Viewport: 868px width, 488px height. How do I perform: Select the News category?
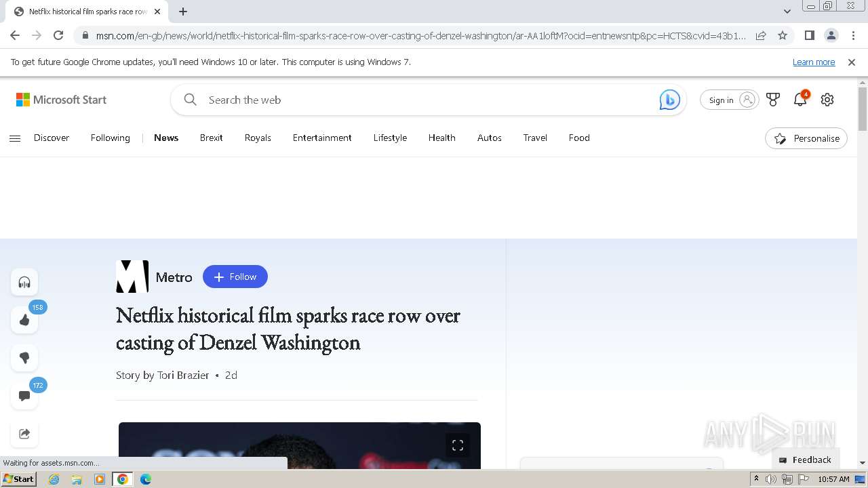166,138
